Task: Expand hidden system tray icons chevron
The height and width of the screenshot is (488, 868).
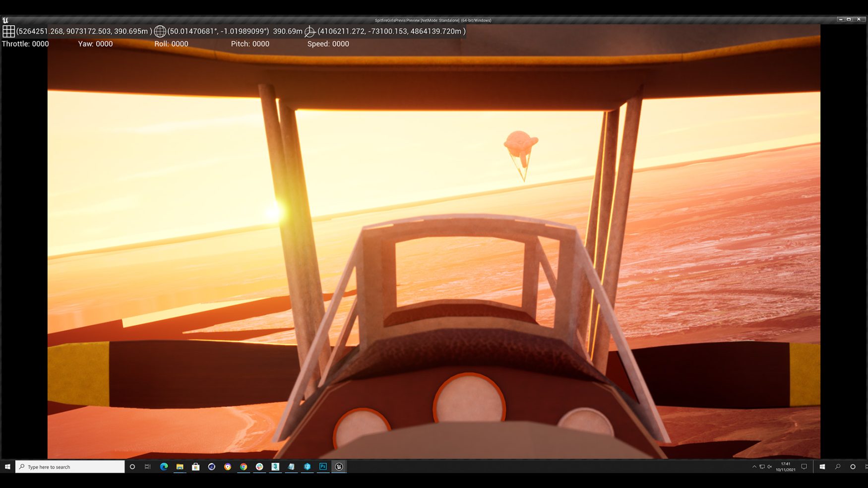Action: coord(754,467)
